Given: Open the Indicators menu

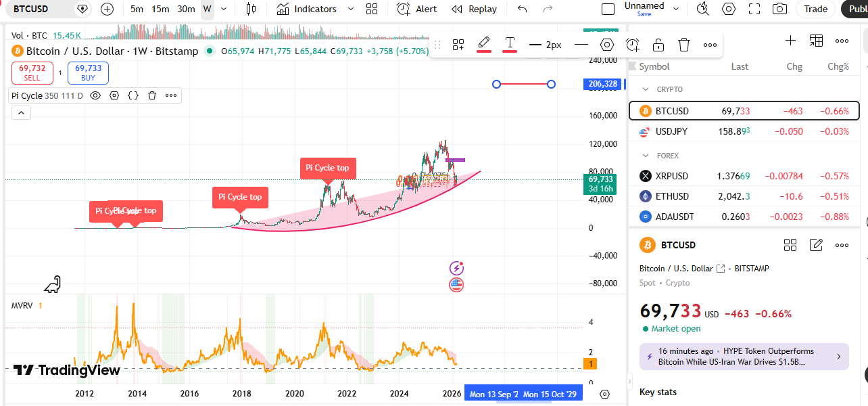Looking at the screenshot, I should [x=306, y=9].
